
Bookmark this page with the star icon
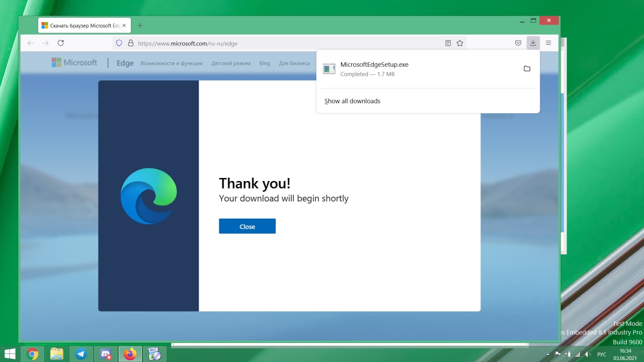point(459,43)
